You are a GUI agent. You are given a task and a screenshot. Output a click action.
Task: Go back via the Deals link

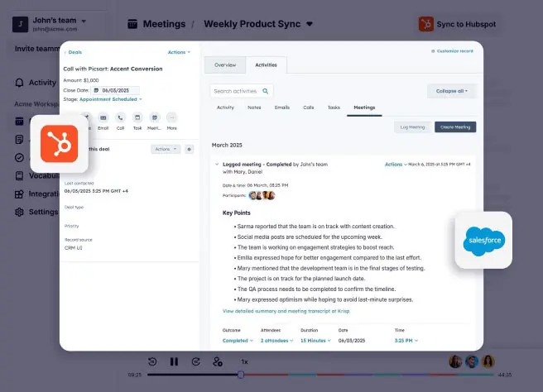(x=73, y=52)
